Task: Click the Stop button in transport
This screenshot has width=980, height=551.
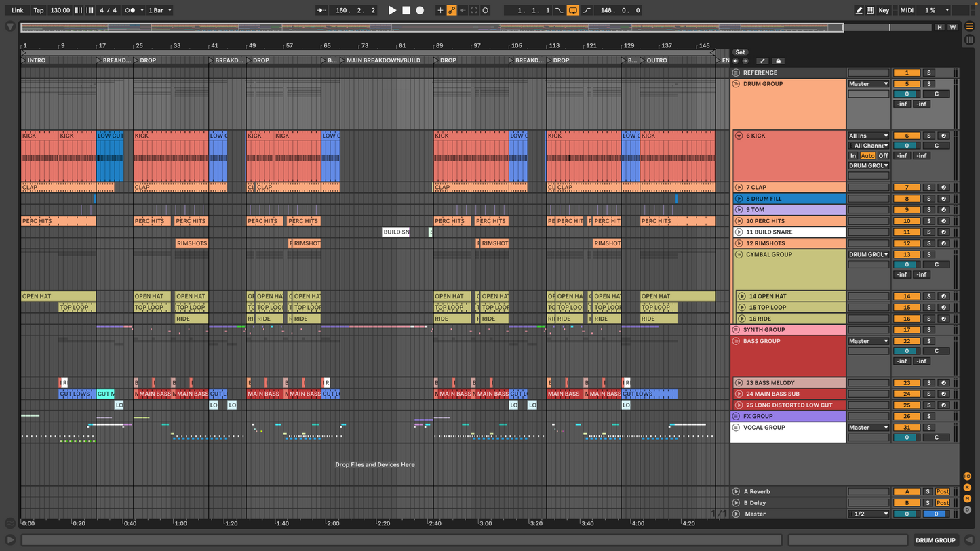Action: 406,10
